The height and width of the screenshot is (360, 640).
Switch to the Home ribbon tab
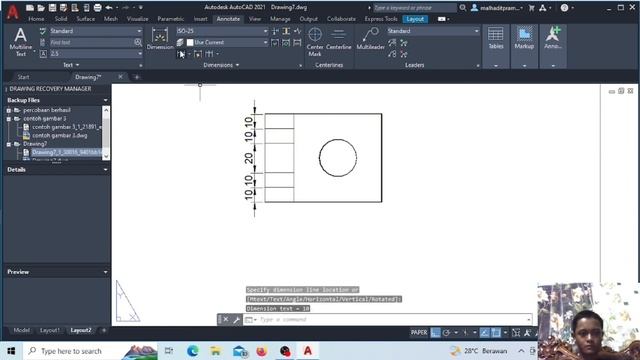point(36,19)
